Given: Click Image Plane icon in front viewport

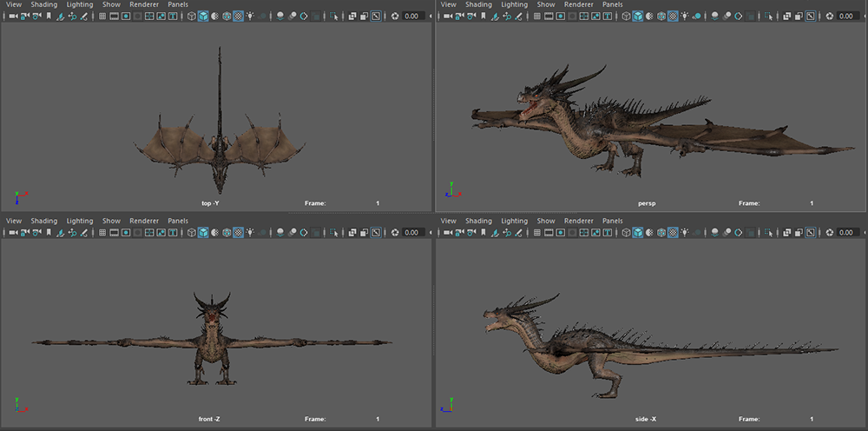Looking at the screenshot, I should (x=59, y=233).
